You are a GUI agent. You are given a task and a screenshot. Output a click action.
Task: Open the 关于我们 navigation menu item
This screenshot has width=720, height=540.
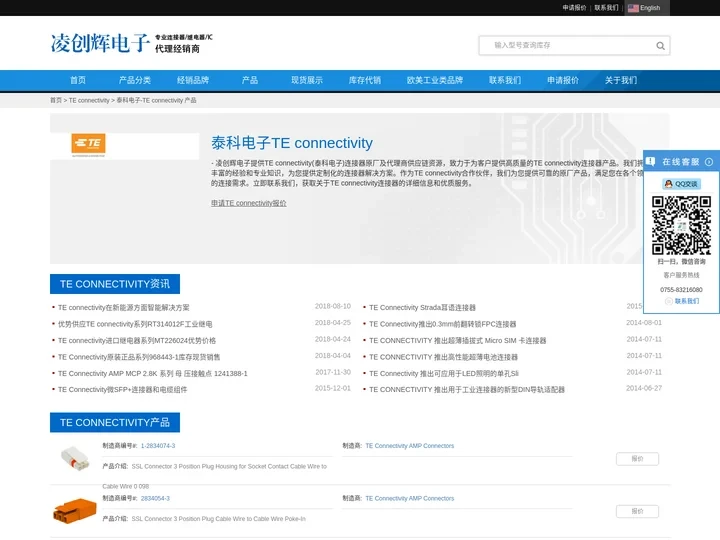coord(620,80)
